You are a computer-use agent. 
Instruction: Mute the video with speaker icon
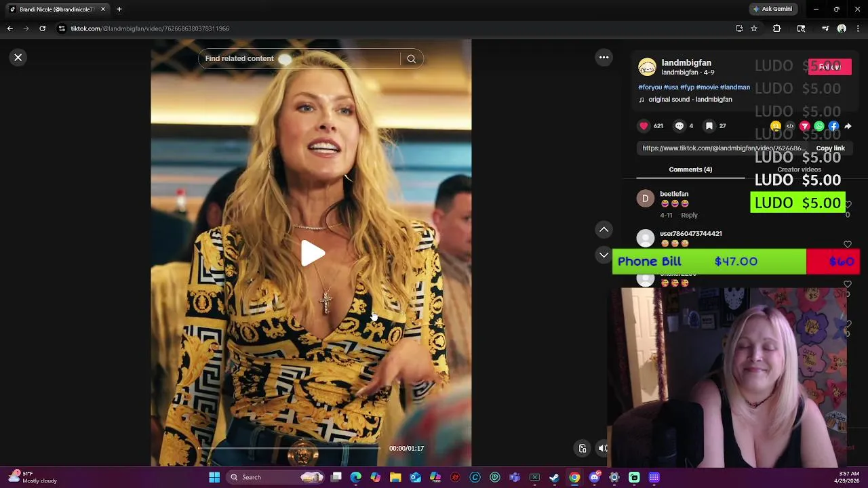tap(603, 448)
